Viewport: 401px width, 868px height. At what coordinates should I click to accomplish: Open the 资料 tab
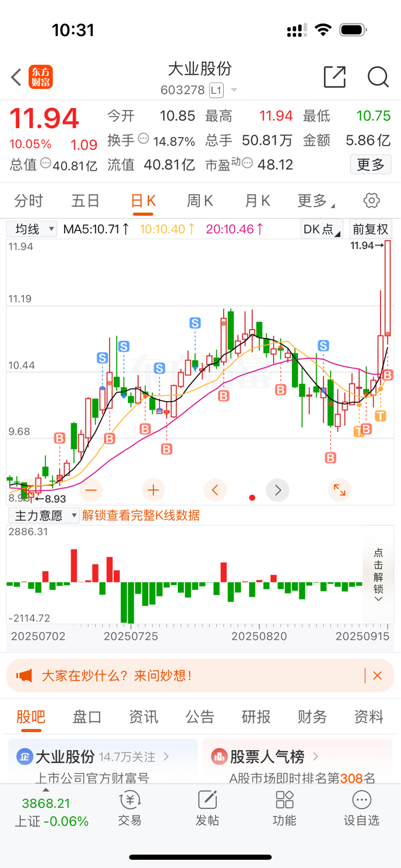point(369,717)
